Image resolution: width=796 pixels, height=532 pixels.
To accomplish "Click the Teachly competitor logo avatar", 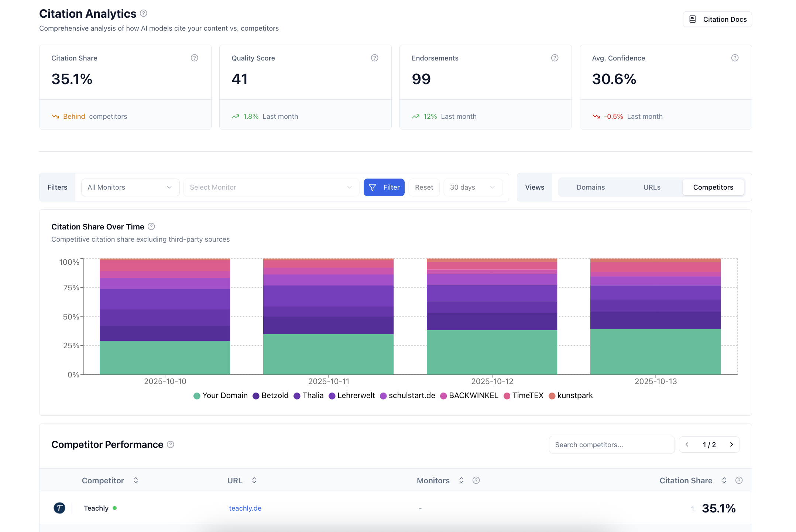I will pyautogui.click(x=59, y=508).
